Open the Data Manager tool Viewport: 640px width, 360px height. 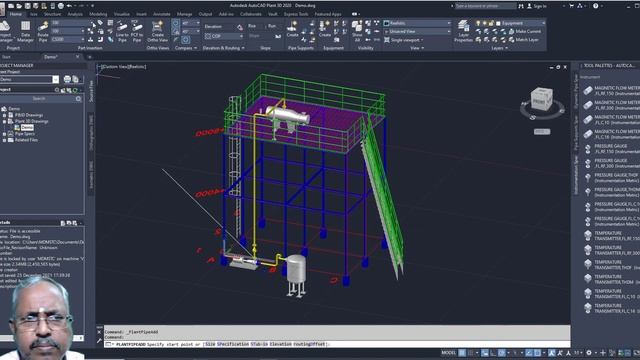pyautogui.click(x=25, y=31)
